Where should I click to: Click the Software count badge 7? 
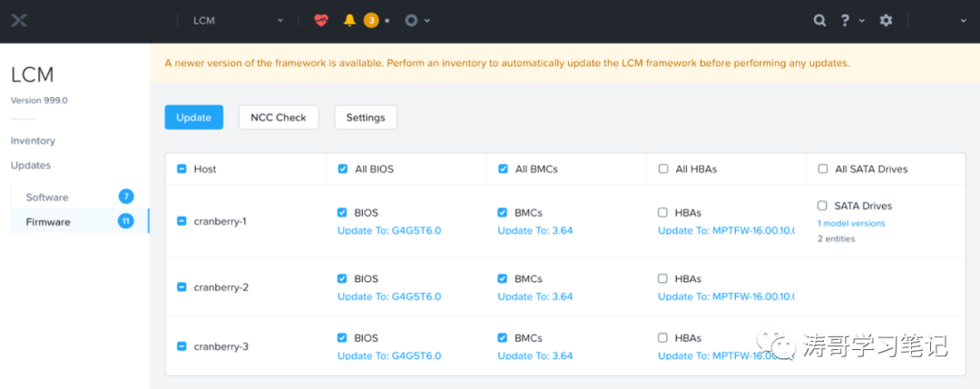pyautogui.click(x=126, y=197)
